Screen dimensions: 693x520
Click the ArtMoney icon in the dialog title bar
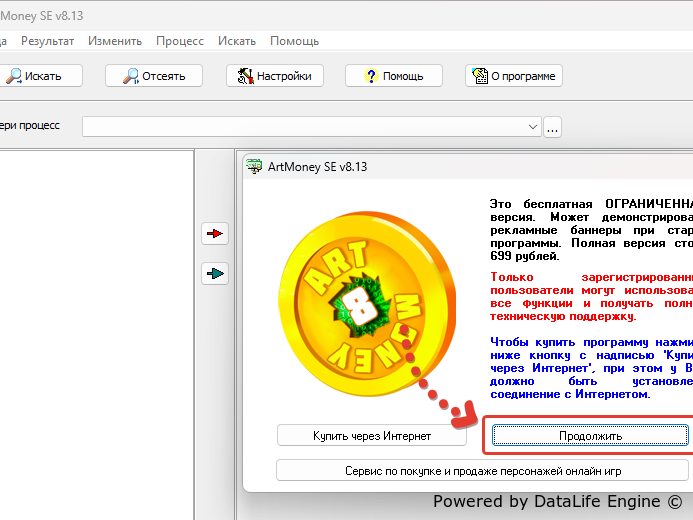(x=255, y=167)
